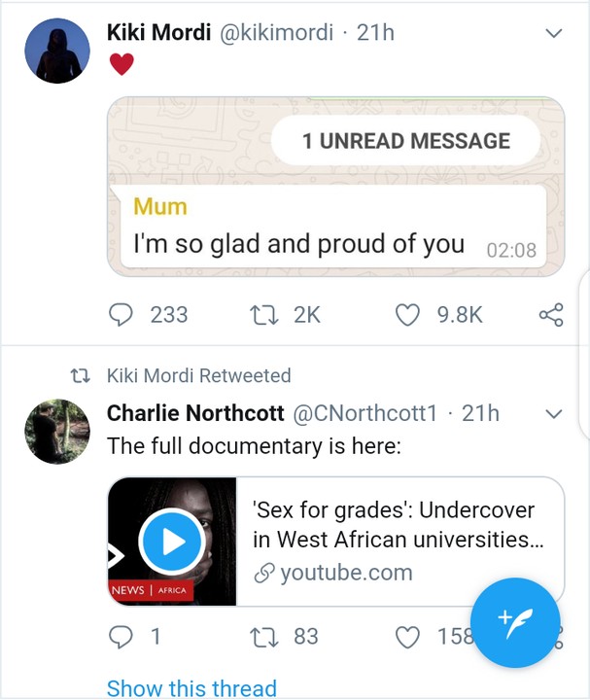
Task: Click 'Kiki Mordi Retweeted' label
Action: pyautogui.click(x=198, y=375)
